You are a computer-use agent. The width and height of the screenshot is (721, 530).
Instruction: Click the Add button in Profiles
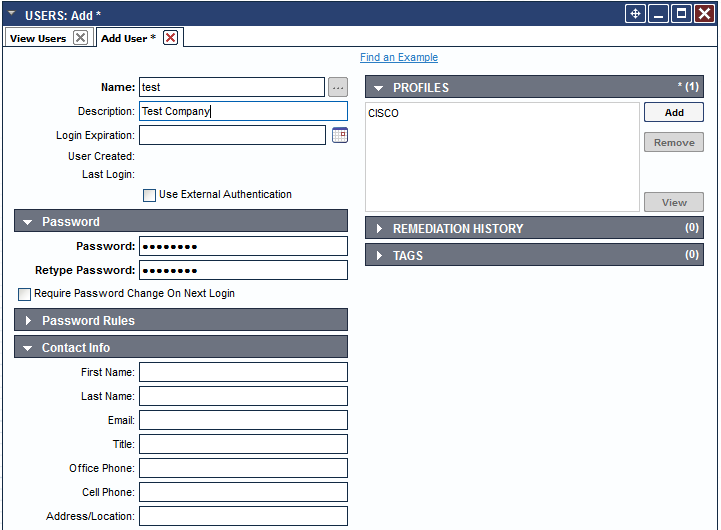pyautogui.click(x=674, y=112)
